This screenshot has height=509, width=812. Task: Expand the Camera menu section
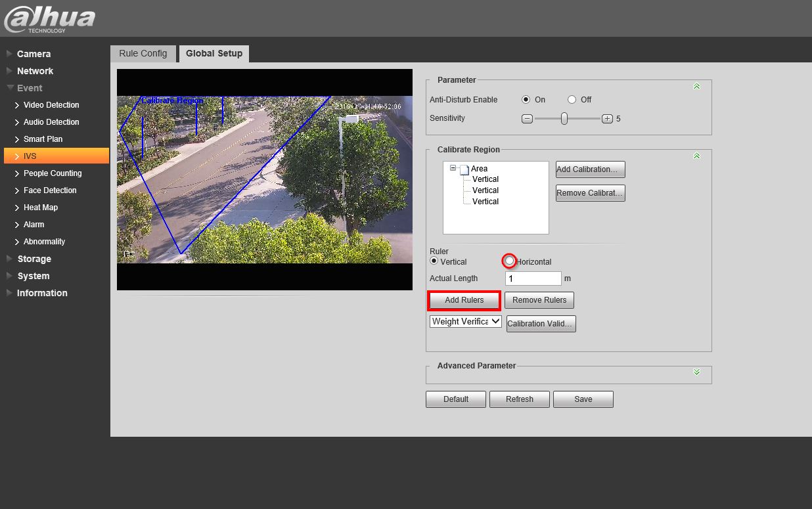34,54
